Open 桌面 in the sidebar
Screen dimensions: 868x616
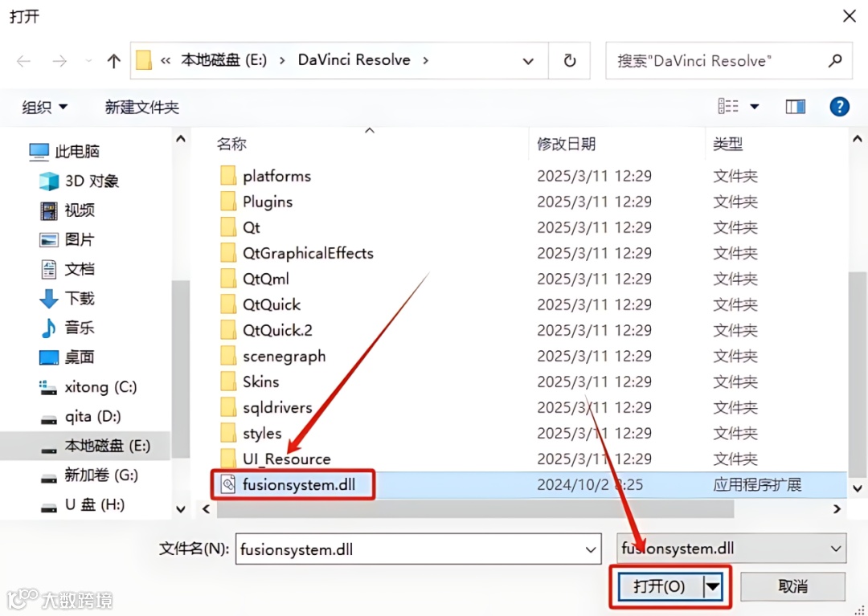pos(67,357)
